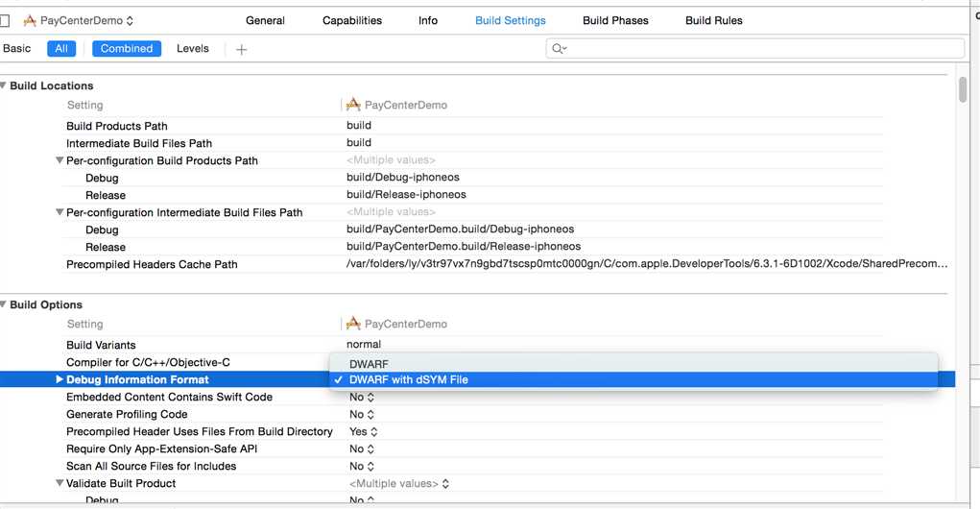Expand the Debug Information Format row
Viewport: 980px width, 509px height.
60,379
